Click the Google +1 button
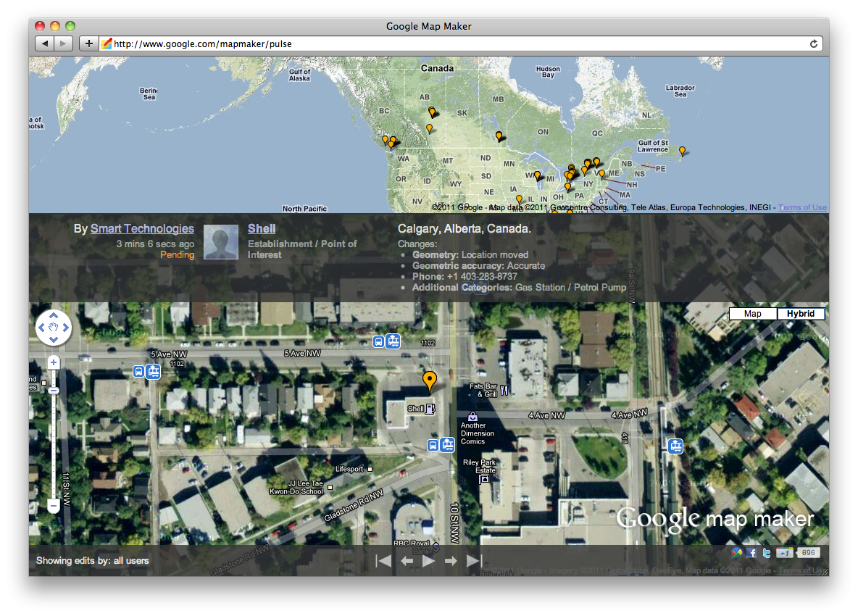Viewport: 858px width, 616px height. click(x=785, y=552)
